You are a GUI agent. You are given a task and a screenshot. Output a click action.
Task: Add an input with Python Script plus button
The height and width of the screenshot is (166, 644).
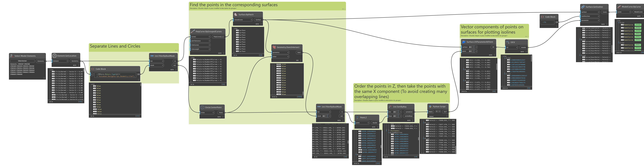click(437, 112)
